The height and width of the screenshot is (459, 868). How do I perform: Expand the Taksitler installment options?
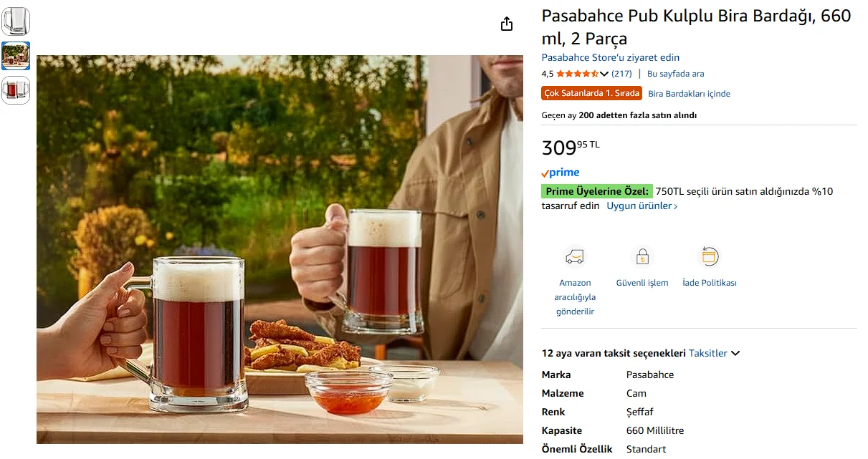(714, 353)
